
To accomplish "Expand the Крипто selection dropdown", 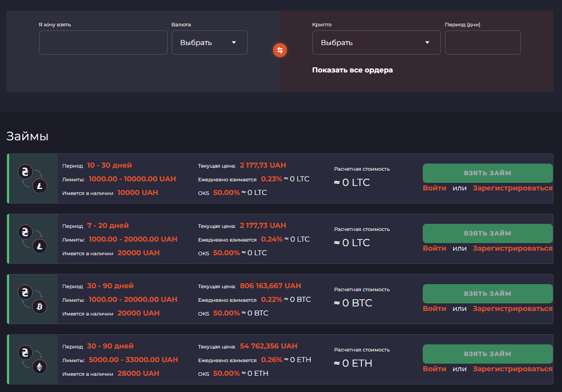I will click(376, 43).
